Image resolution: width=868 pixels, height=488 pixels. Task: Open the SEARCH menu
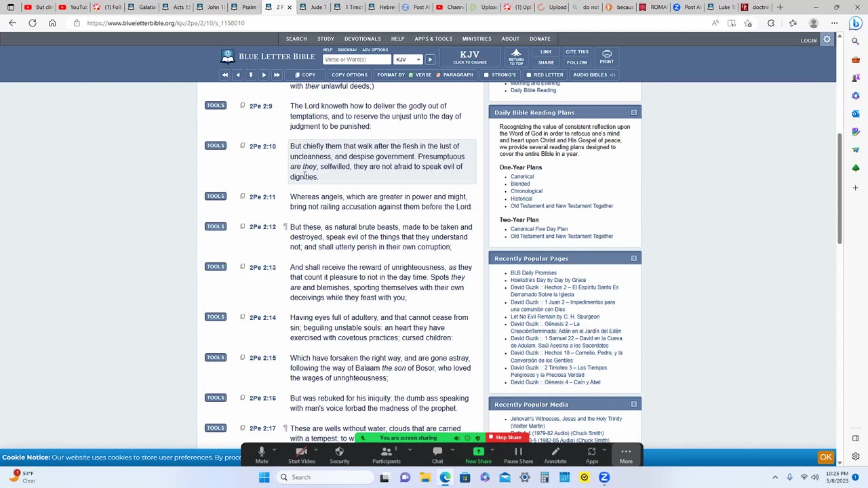click(296, 39)
